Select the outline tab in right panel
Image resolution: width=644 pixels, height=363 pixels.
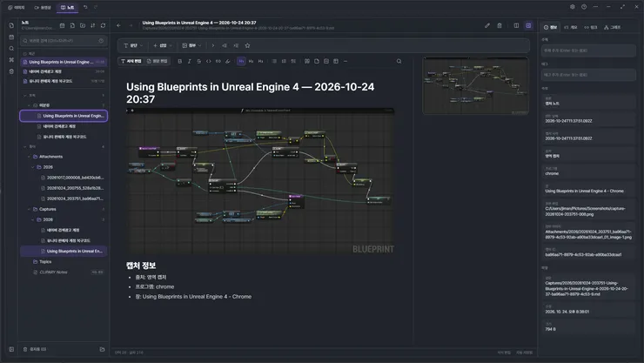pos(571,27)
